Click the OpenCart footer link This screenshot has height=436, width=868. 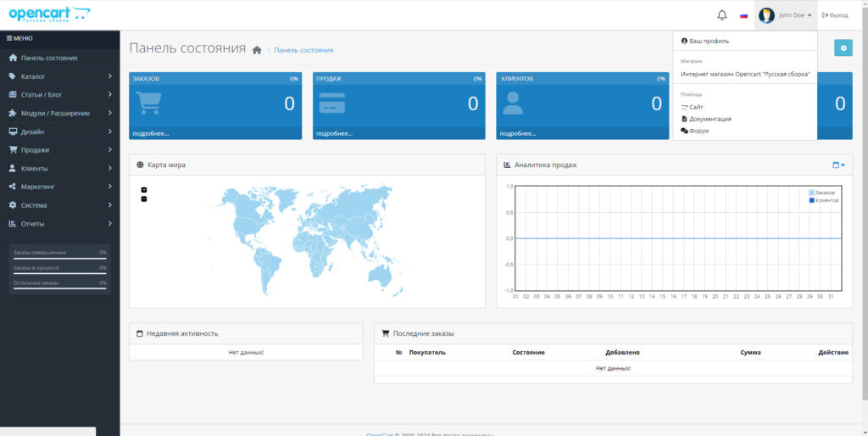[379, 435]
